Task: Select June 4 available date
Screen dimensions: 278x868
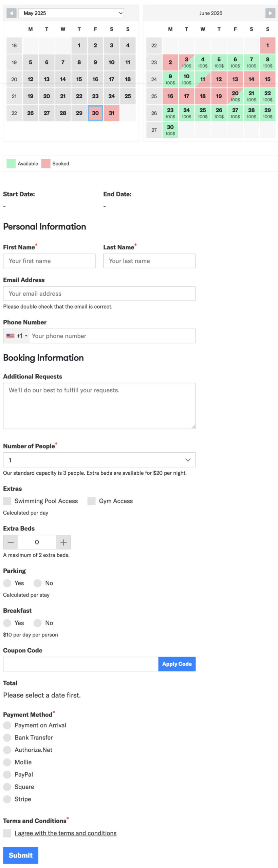Action: 203,62
